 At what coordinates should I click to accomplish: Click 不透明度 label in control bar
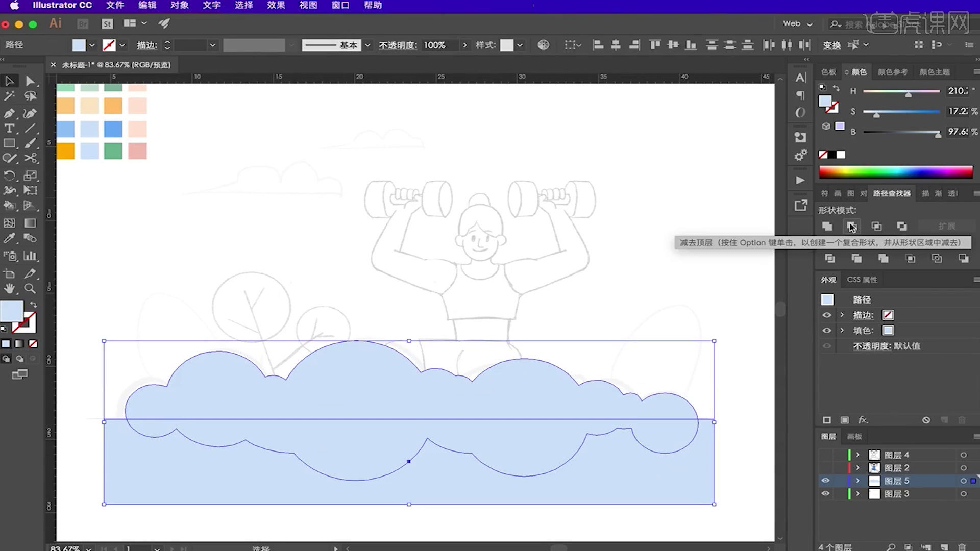coord(398,45)
